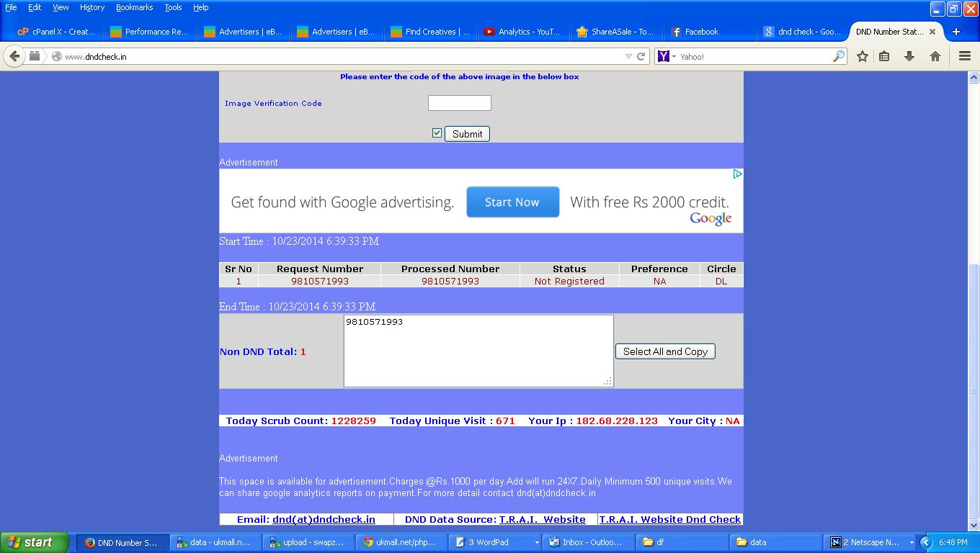Expand the URL bar history dropdown arrow
Viewport: 980px width, 553px height.
click(628, 56)
